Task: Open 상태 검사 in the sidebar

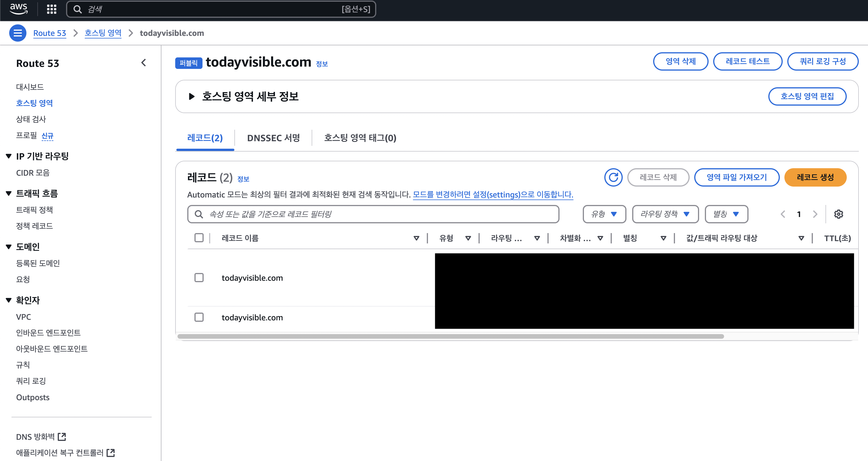Action: pos(31,119)
